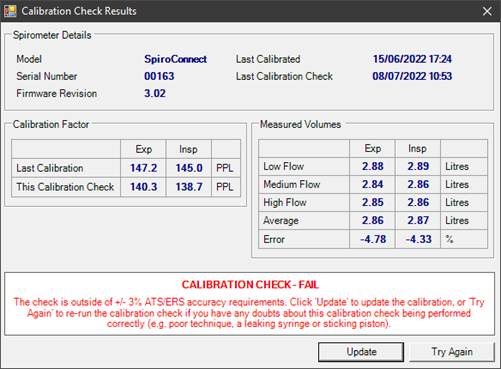Click the Firmware Revision label
Screen dimensions: 501x369
point(57,93)
